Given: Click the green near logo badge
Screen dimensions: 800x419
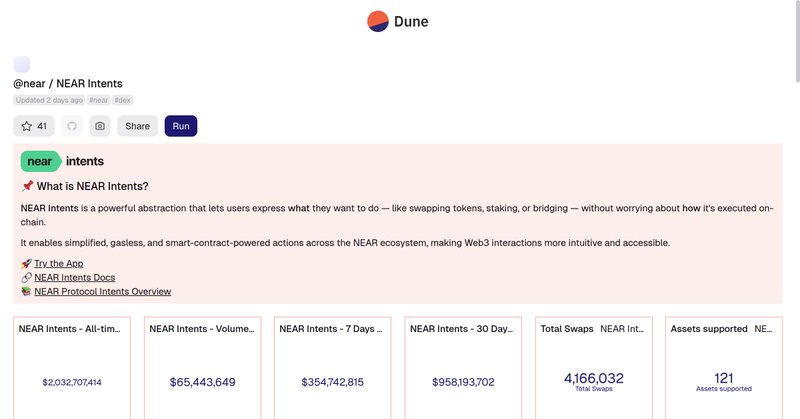Looking at the screenshot, I should pos(41,161).
